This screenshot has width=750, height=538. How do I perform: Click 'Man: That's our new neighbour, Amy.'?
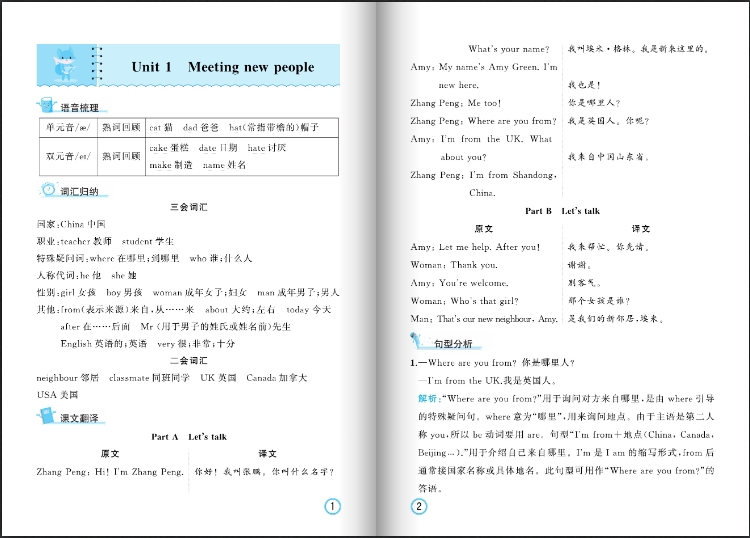[484, 319]
